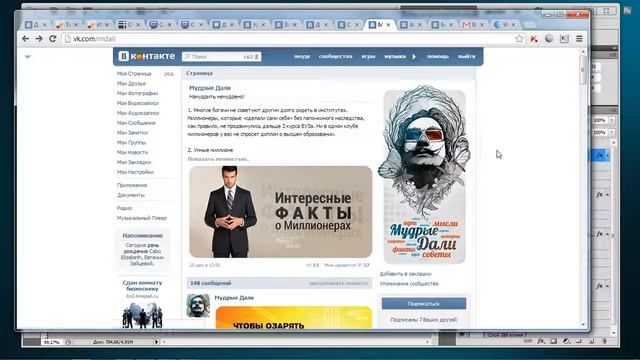This screenshot has height=360, width=640.
Task: Click the Мудрые Дали post author avatar
Action: [x=198, y=305]
